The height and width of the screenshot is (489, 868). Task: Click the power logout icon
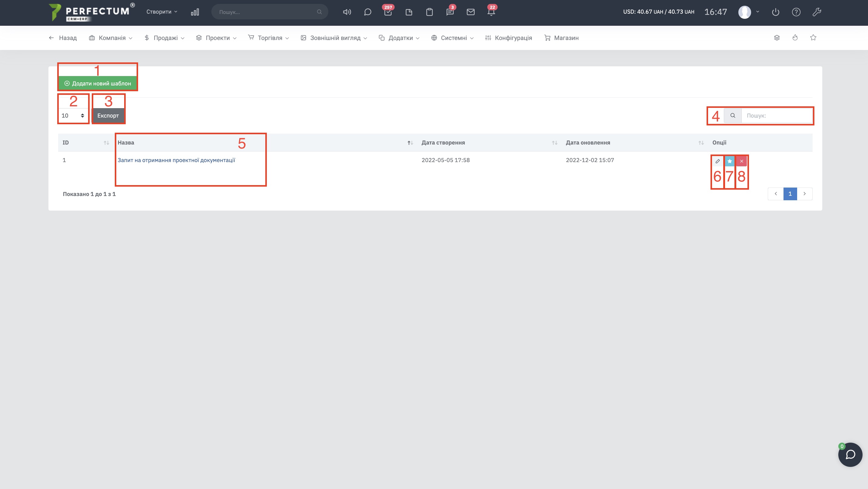[775, 12]
